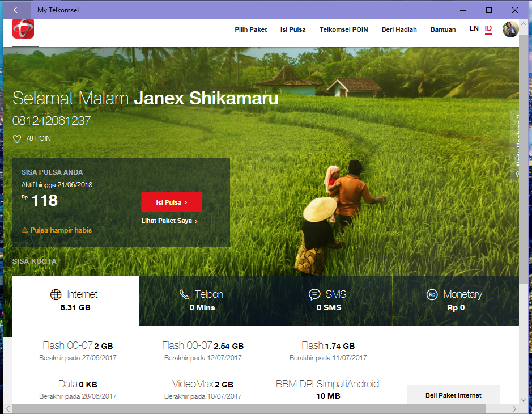Viewport: 532px width, 414px height.
Task: Open the Lihat Paket Saya link
Action: click(169, 221)
